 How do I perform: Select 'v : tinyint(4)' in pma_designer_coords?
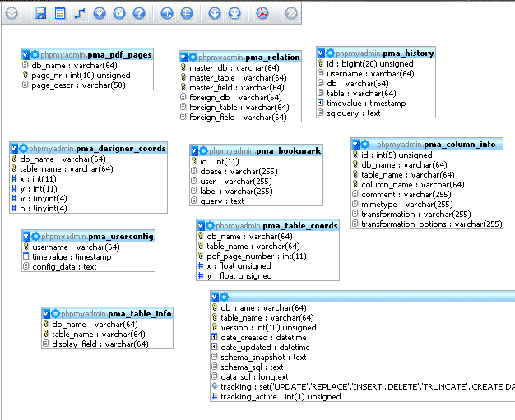[88, 199]
